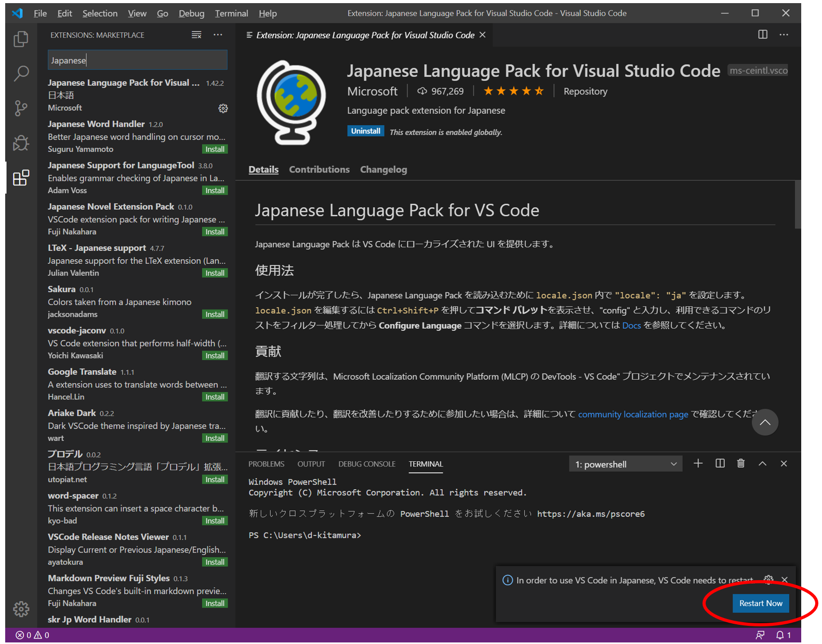Open the Source Control view

21,108
